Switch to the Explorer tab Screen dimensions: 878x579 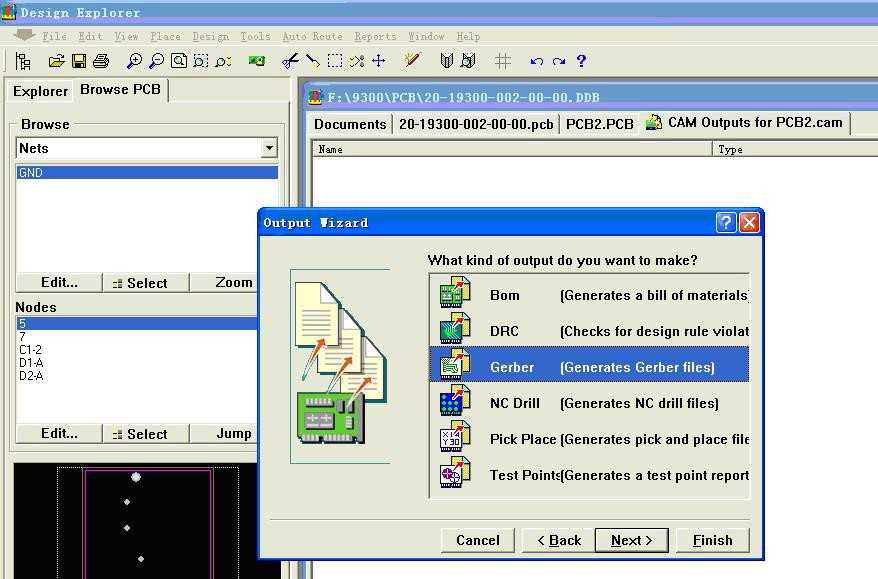pyautogui.click(x=40, y=91)
